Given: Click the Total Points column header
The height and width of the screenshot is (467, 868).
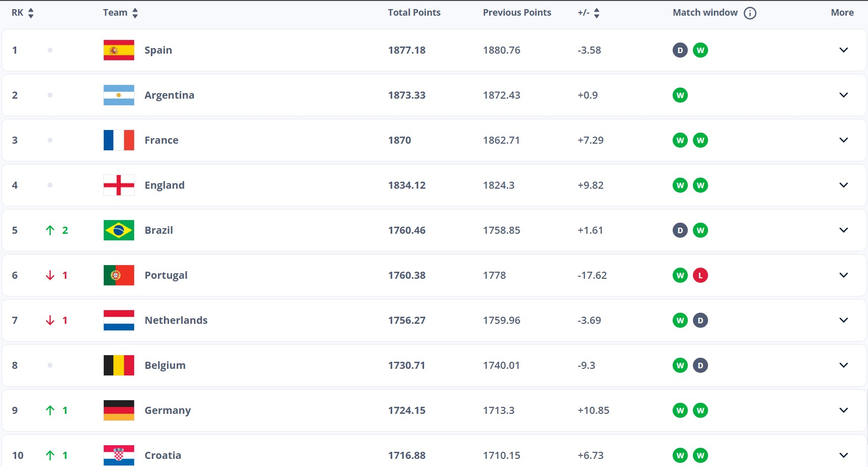Looking at the screenshot, I should click(x=414, y=13).
